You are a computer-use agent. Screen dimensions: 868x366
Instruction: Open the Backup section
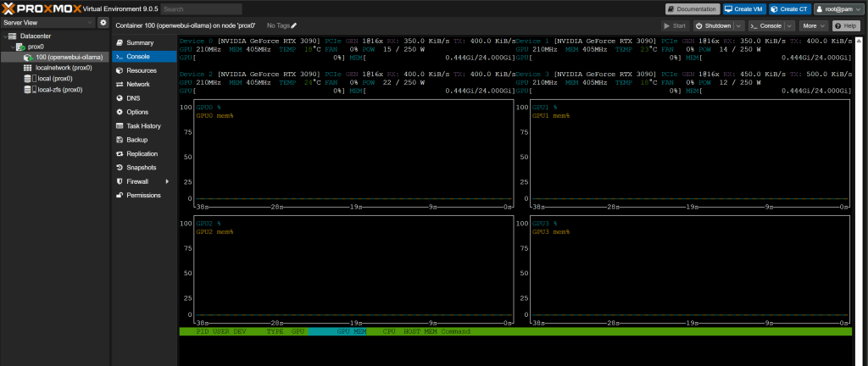(136, 140)
